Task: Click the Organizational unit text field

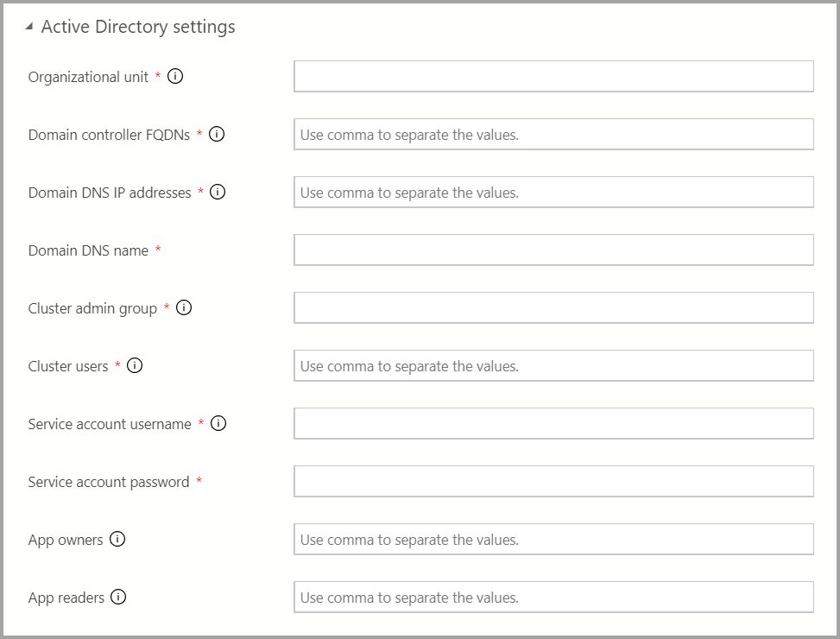Action: coord(553,76)
